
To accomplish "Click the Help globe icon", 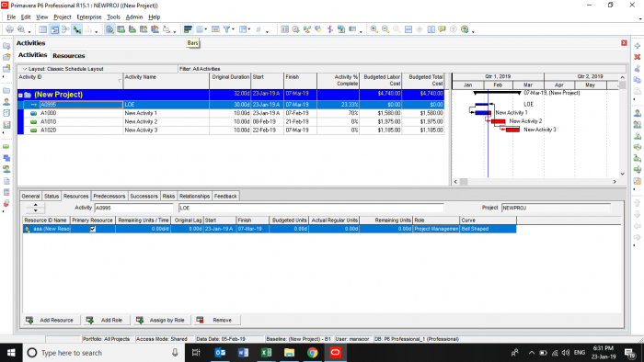I will (465, 29).
